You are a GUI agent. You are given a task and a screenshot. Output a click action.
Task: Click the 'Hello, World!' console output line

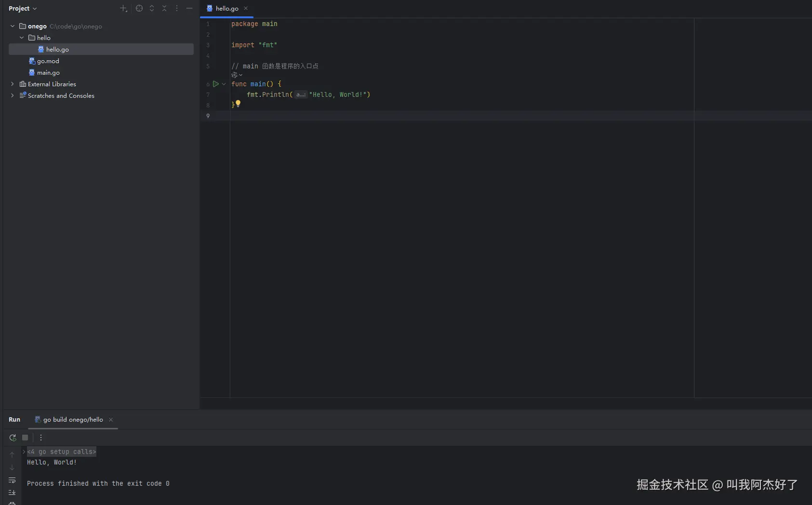coord(52,462)
